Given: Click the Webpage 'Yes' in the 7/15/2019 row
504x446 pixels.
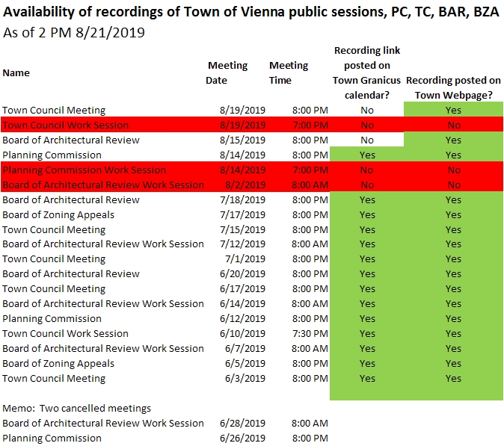Looking at the screenshot, I should [x=453, y=229].
